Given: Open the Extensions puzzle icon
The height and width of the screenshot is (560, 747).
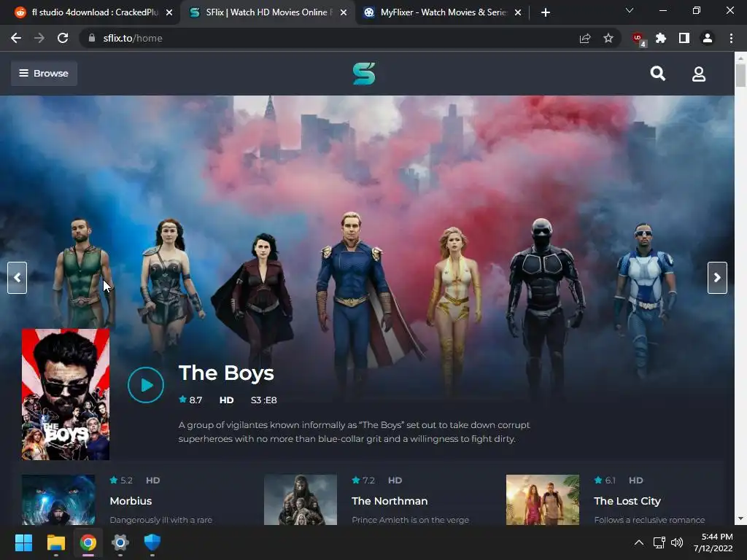Looking at the screenshot, I should (661, 38).
